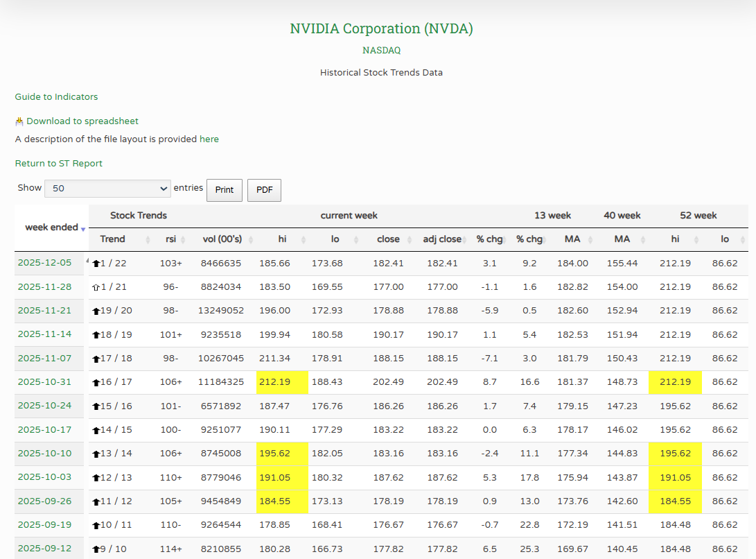The image size is (756, 559).
Task: Click the Trend column sort arrows
Action: tap(146, 239)
